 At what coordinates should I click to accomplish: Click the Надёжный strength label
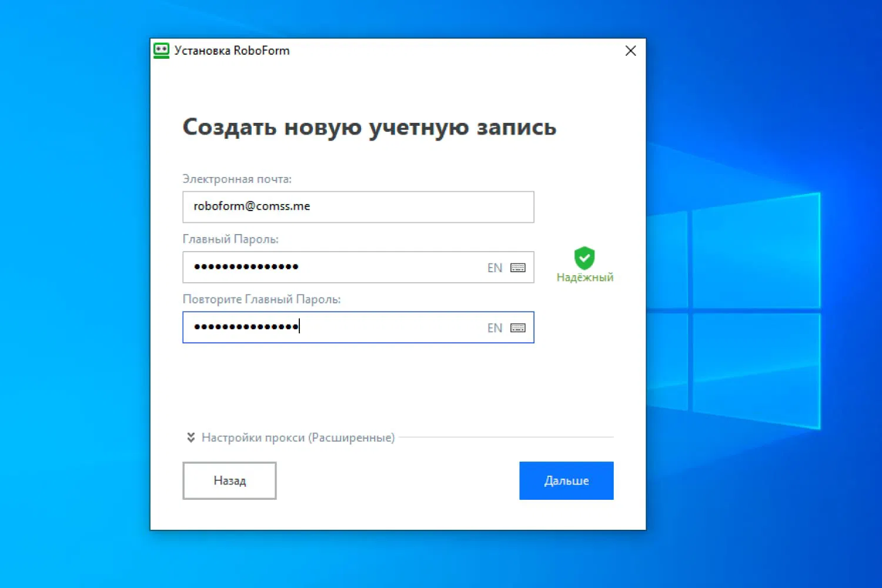[585, 277]
